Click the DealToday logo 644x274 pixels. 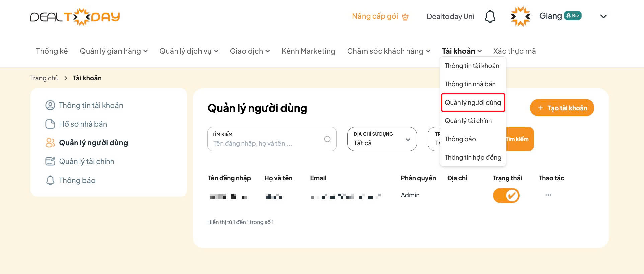tap(75, 17)
